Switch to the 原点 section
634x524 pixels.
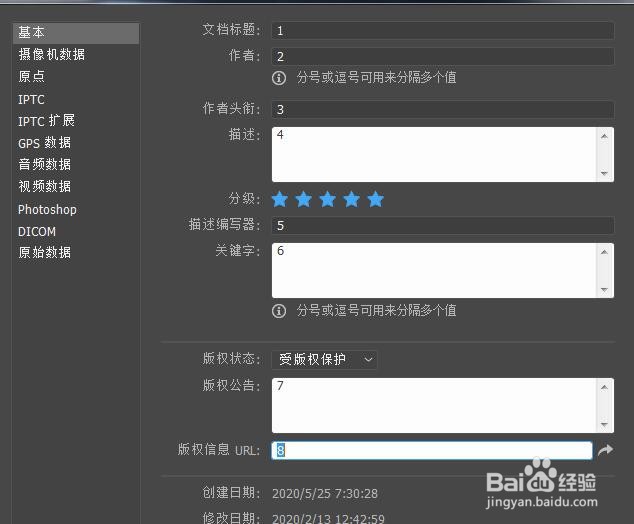[32, 76]
